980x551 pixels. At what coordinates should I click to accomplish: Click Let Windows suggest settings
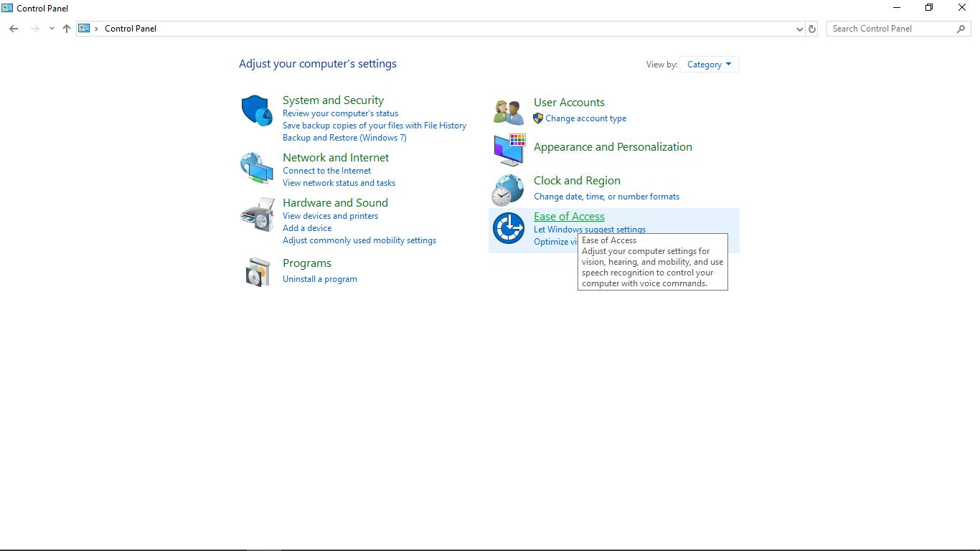click(x=590, y=230)
